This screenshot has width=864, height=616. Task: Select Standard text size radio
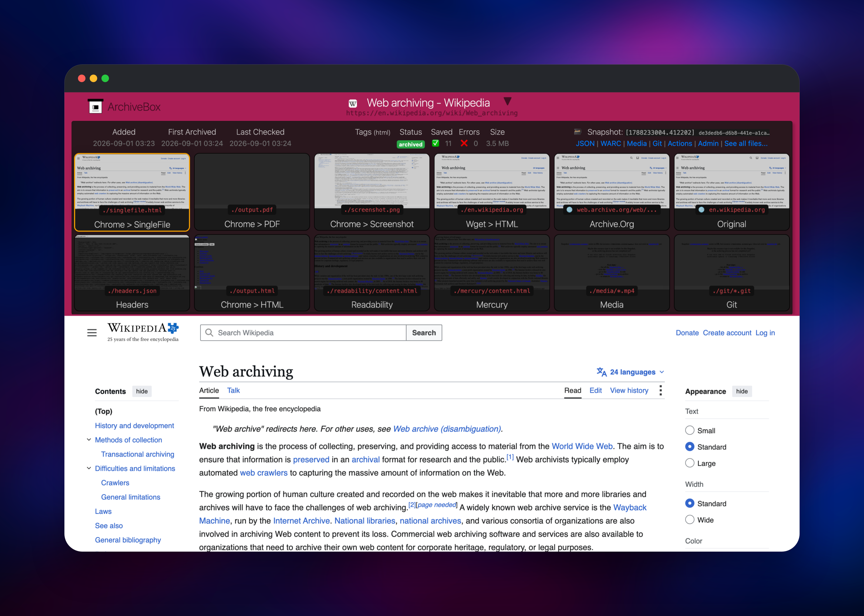(690, 446)
